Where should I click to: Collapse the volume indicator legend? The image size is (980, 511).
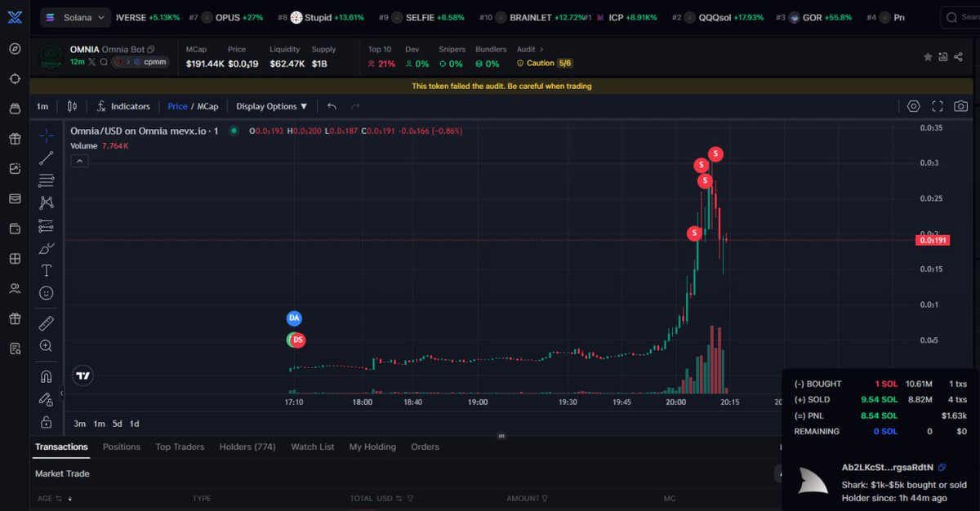pos(79,161)
